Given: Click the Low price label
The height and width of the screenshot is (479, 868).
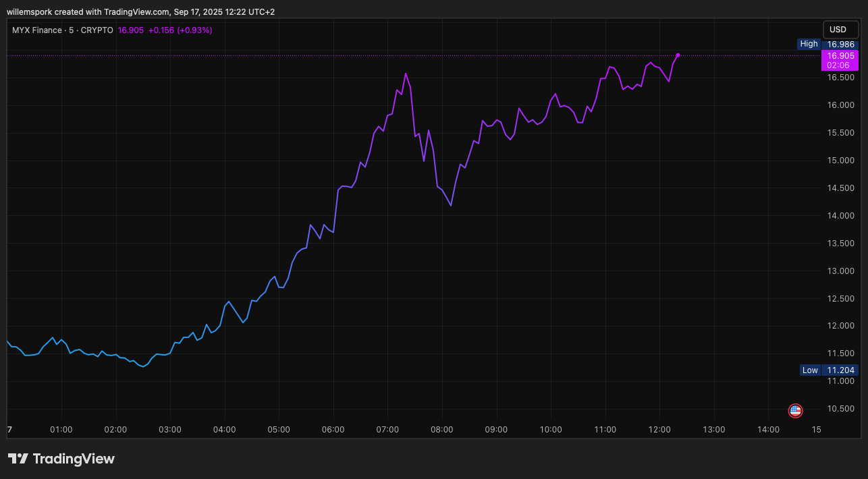Looking at the screenshot, I should click(x=809, y=370).
